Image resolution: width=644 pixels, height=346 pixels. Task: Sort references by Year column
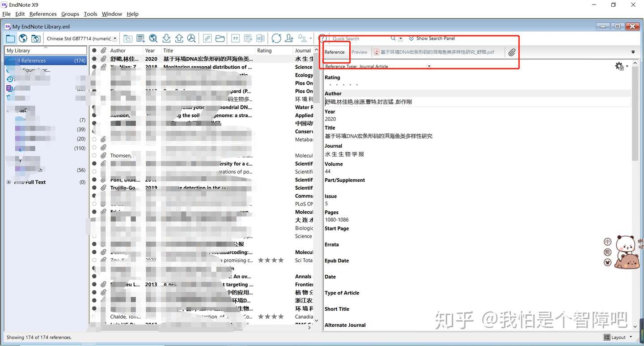(x=152, y=51)
